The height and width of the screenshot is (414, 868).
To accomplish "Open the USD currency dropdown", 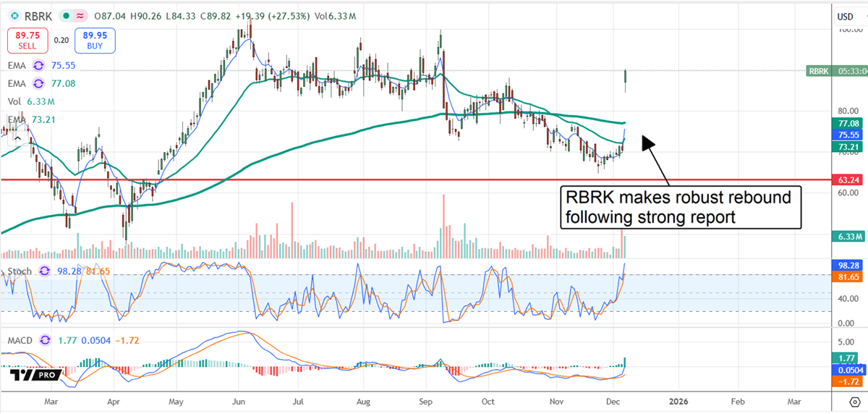I will pos(844,17).
